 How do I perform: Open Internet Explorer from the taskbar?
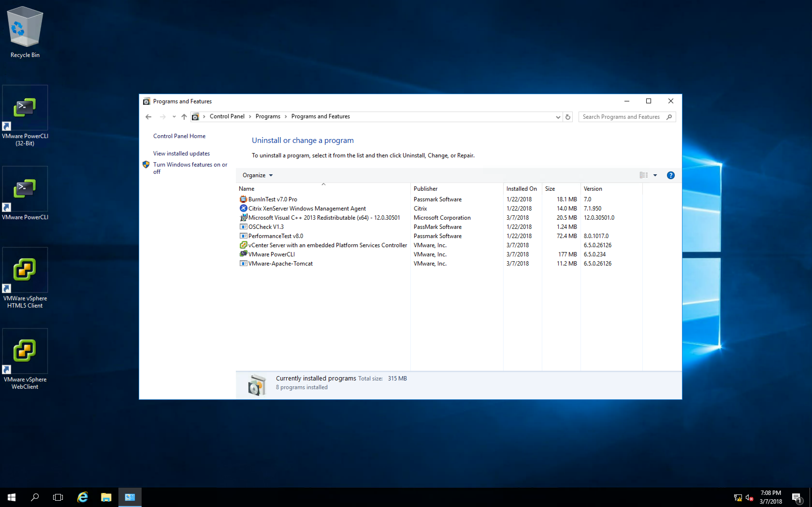click(83, 497)
